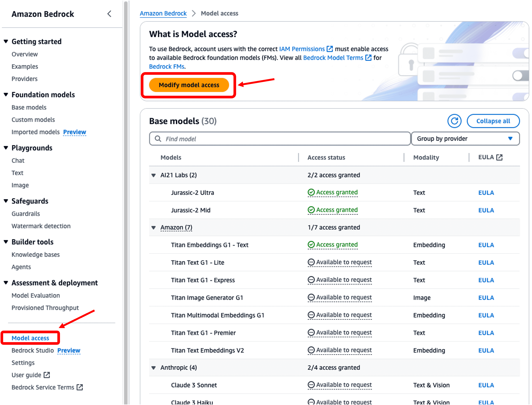
Task: Open IAM Permissions external link icon
Action: click(329, 49)
